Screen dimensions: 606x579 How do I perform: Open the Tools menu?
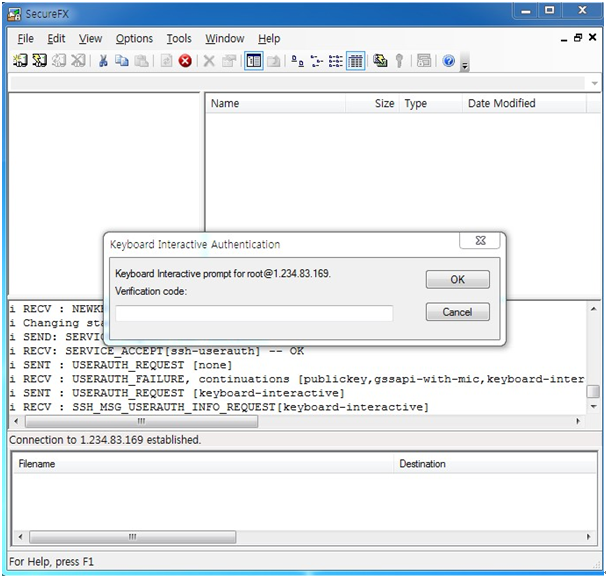pyautogui.click(x=179, y=39)
